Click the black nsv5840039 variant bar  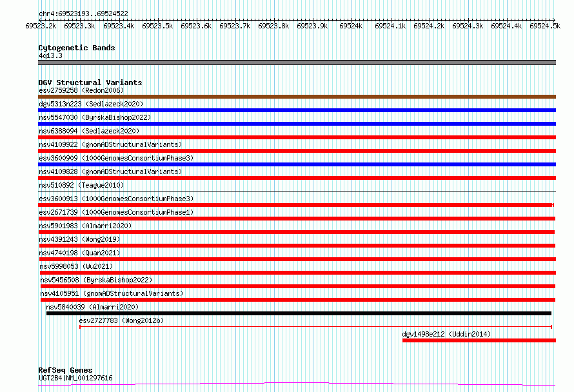pyautogui.click(x=299, y=313)
